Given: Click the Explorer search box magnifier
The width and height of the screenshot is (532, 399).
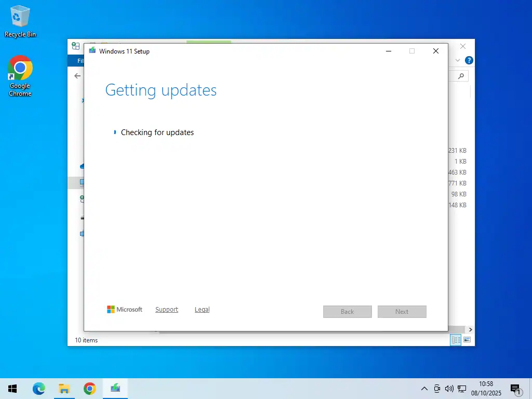Looking at the screenshot, I should tap(461, 76).
